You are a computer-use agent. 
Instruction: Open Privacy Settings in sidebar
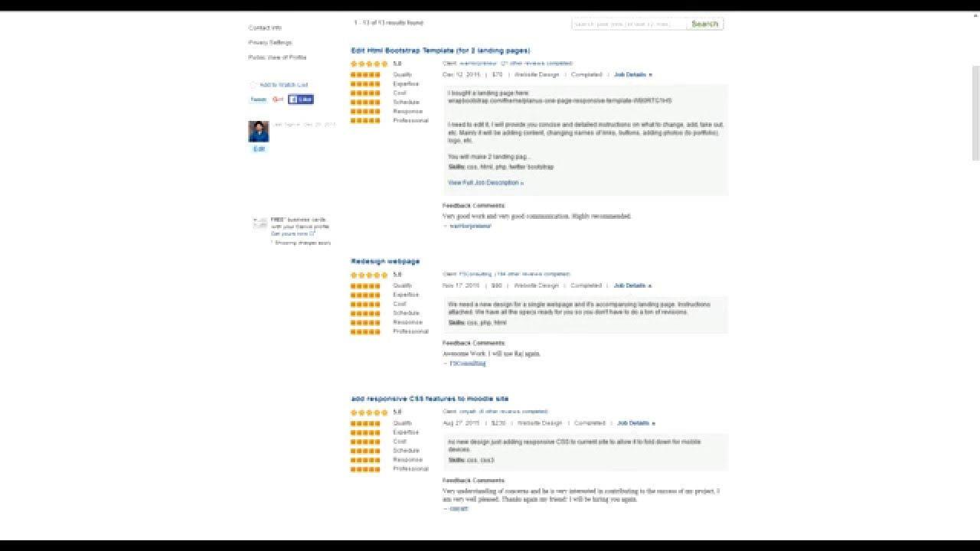(x=270, y=43)
